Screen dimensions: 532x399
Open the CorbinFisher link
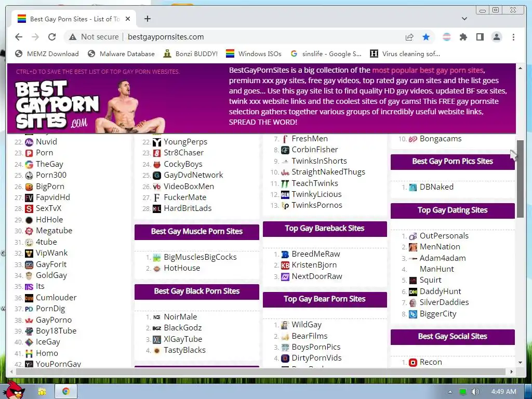[x=315, y=150]
